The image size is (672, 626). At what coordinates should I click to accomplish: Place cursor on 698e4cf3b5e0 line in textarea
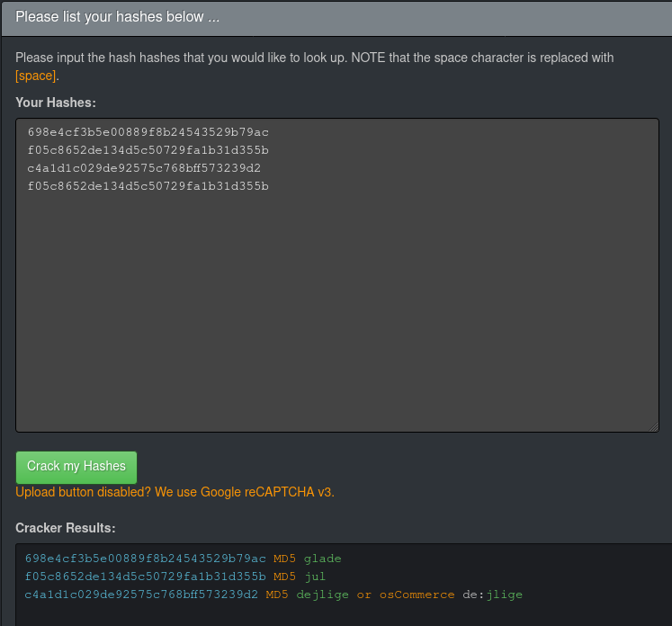(x=148, y=132)
